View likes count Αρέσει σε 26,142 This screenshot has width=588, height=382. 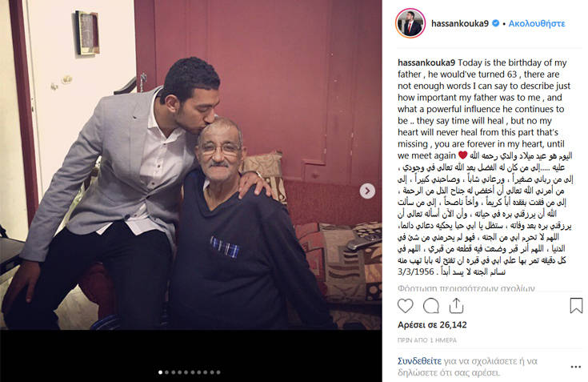click(x=432, y=325)
